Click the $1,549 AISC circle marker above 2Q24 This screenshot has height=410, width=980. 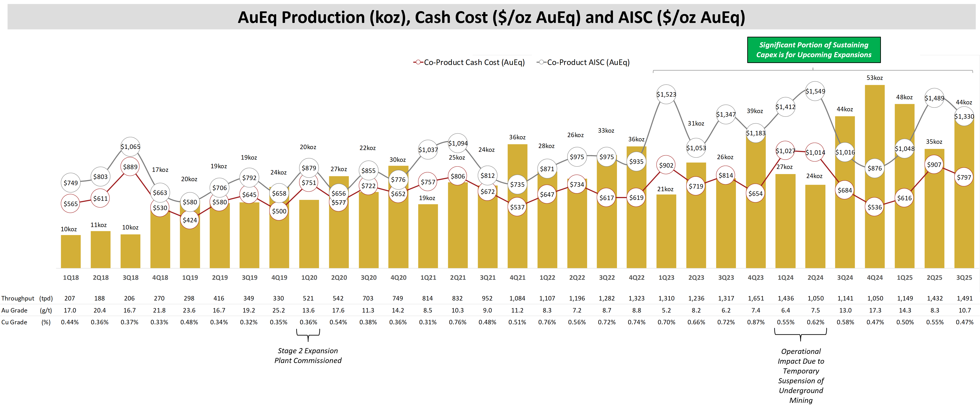815,91
